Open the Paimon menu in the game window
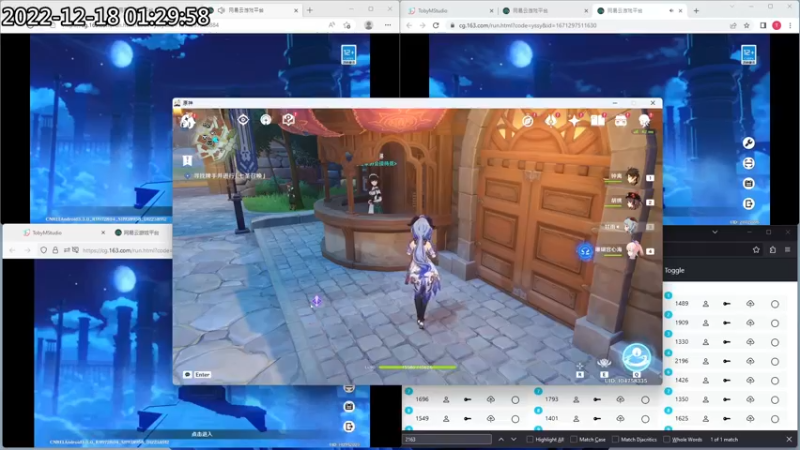The image size is (800, 450). pyautogui.click(x=187, y=121)
